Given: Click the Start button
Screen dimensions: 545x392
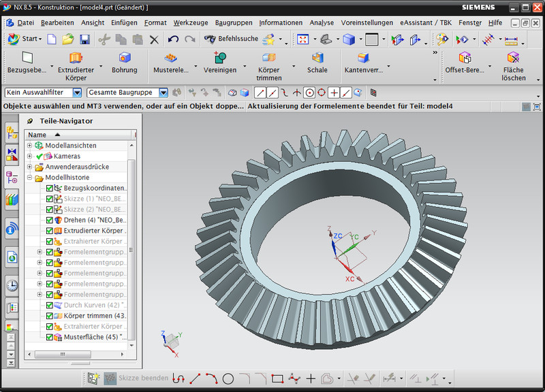Looking at the screenshot, I should 24,39.
